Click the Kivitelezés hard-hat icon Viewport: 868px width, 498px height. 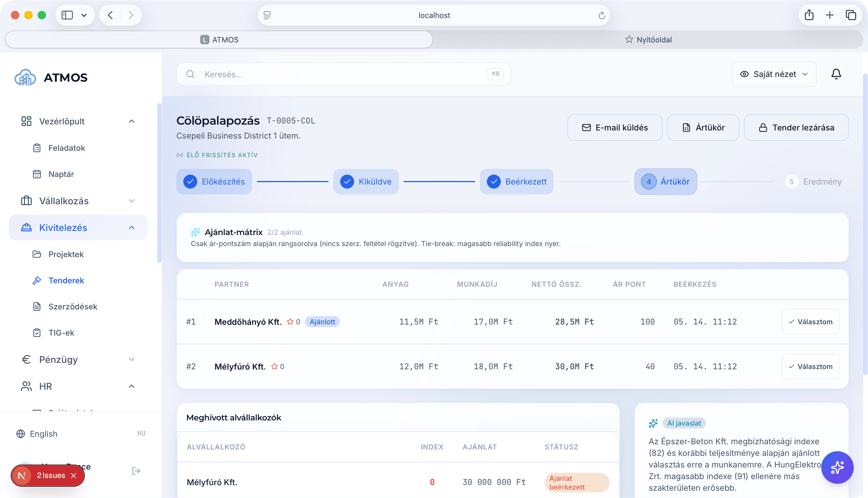click(x=26, y=227)
